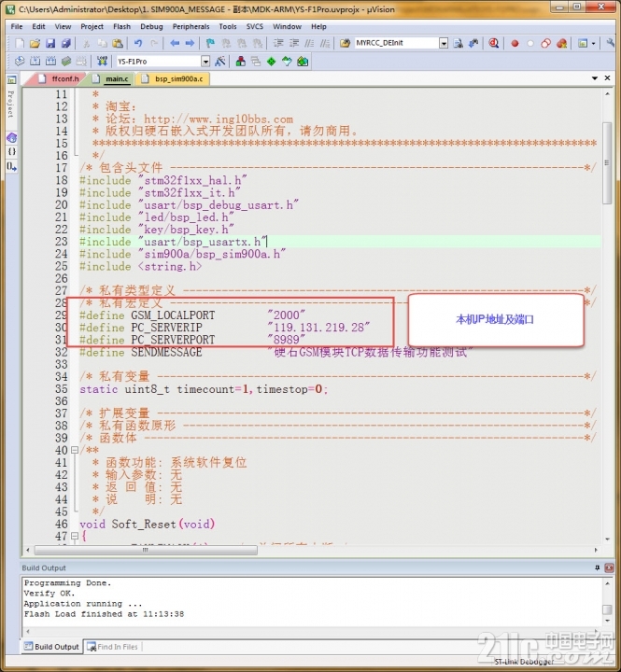Translate current file icon
The height and width of the screenshot is (672, 621).
(x=20, y=62)
